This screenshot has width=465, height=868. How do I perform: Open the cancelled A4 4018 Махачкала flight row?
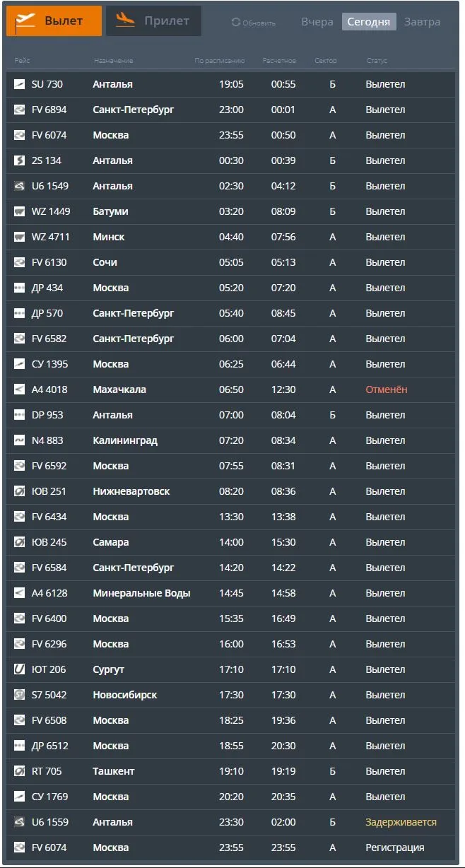(x=232, y=389)
